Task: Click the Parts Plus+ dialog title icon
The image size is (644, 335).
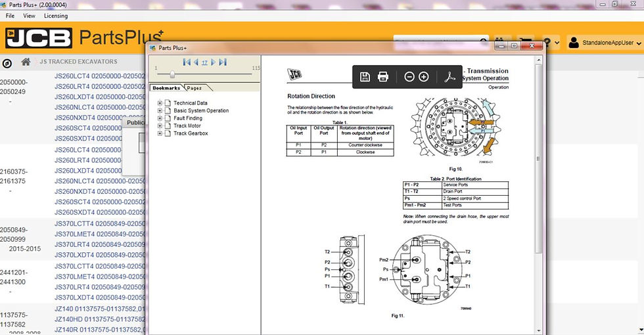Action: tap(152, 47)
